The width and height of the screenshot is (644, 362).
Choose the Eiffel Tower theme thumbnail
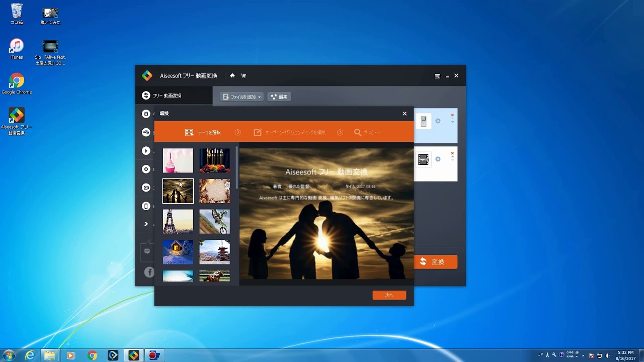[178, 222]
